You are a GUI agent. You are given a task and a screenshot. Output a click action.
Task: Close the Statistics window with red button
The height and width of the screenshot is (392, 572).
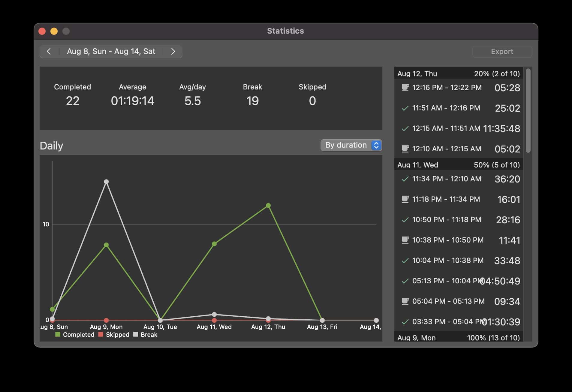pos(42,31)
